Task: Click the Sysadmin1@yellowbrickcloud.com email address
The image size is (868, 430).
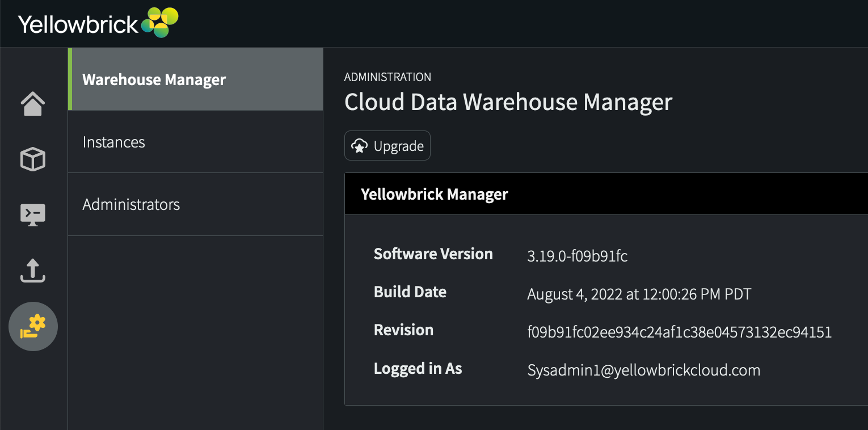Action: coord(644,370)
